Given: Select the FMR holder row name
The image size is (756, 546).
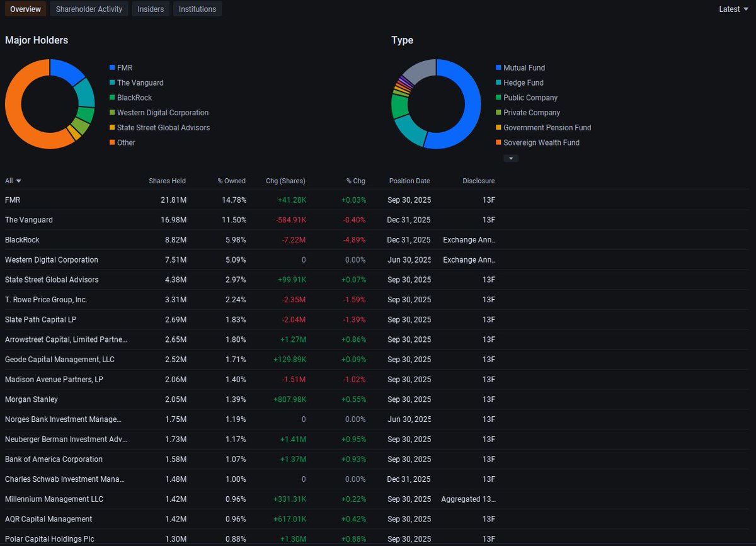Looking at the screenshot, I should (13, 200).
